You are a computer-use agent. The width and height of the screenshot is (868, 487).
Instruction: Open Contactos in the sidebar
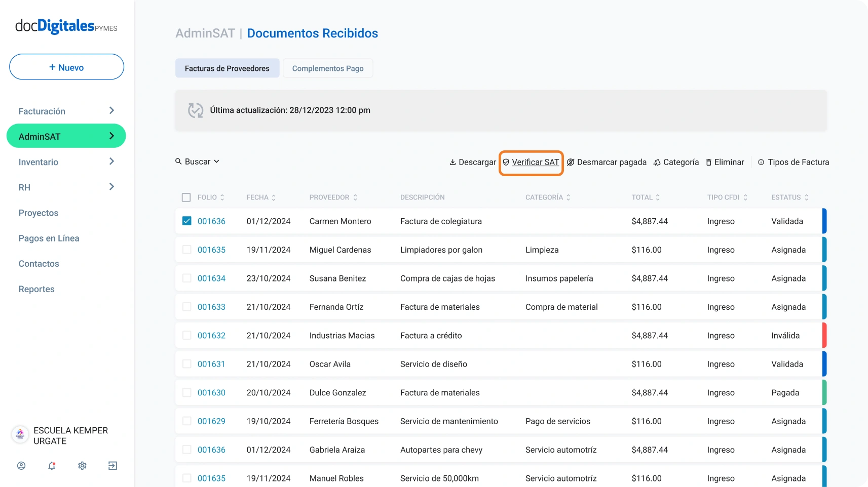point(39,264)
